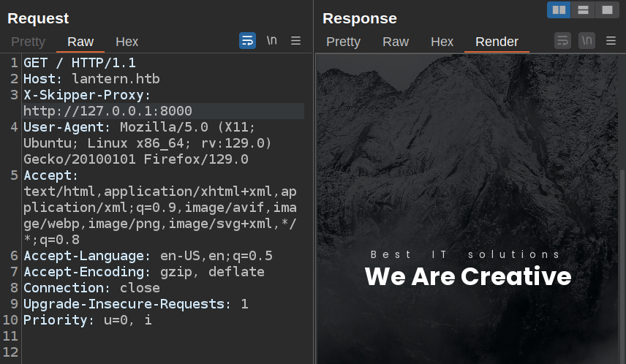Image resolution: width=626 pixels, height=364 pixels.
Task: Select side-by-side layout icon
Action: click(x=559, y=10)
